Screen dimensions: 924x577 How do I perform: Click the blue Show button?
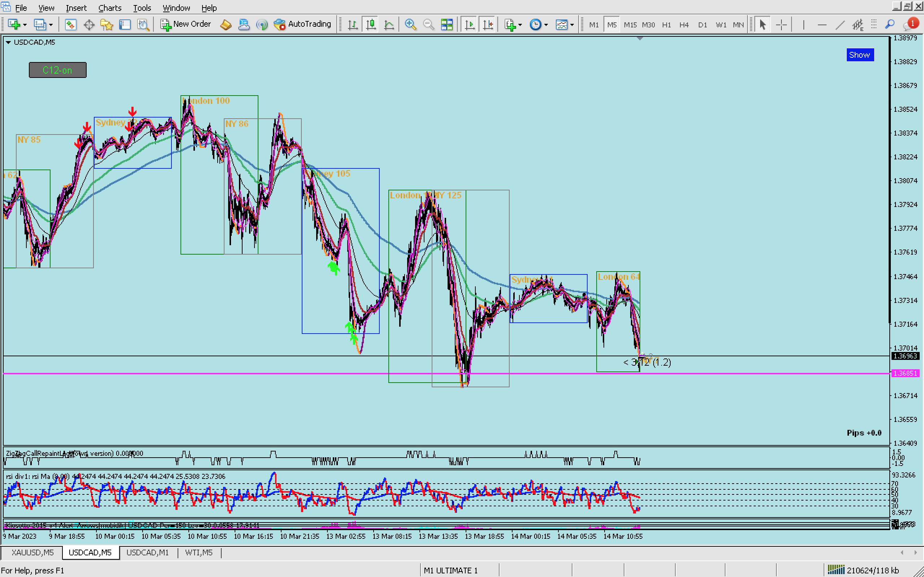859,55
